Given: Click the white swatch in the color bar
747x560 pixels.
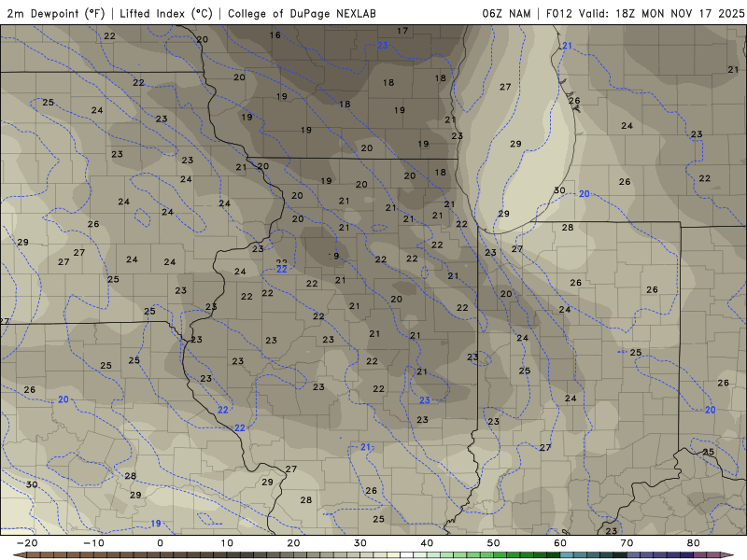Looking at the screenshot, I should click(x=406, y=555).
